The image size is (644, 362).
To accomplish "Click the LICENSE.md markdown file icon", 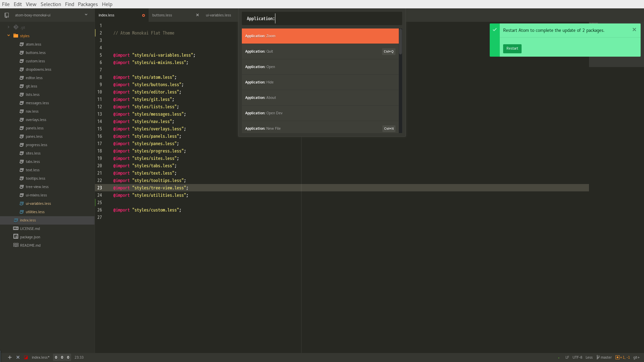I will pyautogui.click(x=16, y=228).
